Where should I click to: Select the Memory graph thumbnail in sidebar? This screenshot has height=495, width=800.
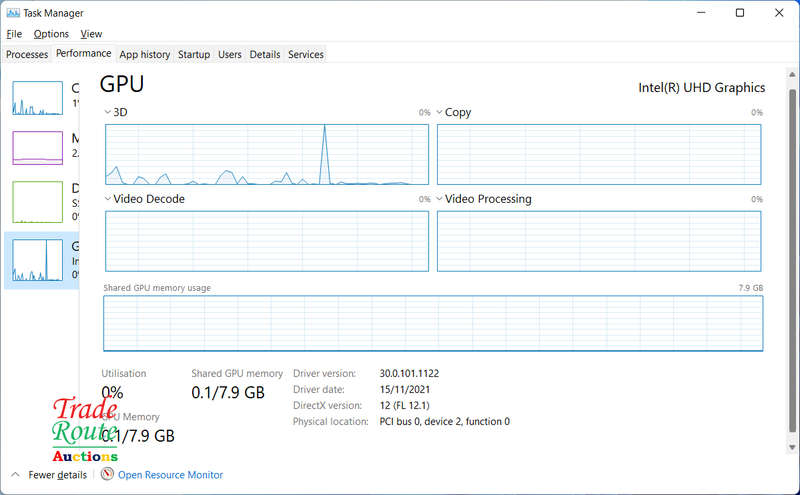pos(37,148)
